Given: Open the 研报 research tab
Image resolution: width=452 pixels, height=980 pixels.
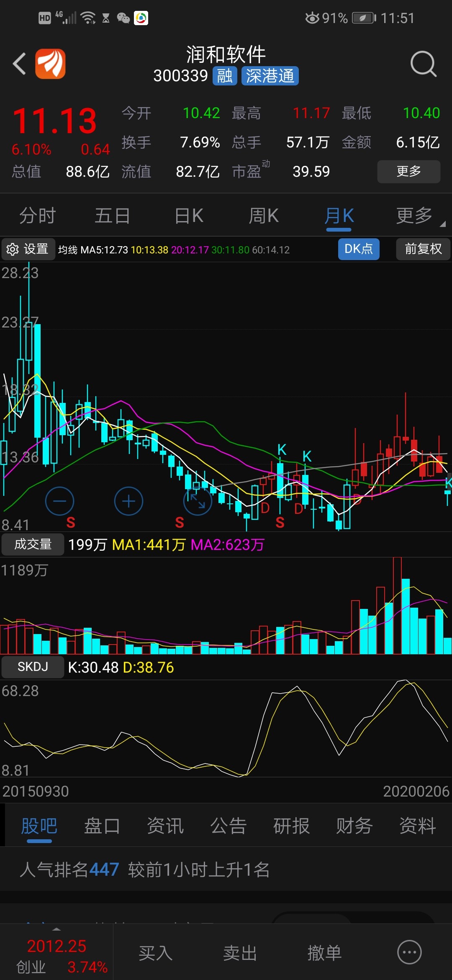Looking at the screenshot, I should pyautogui.click(x=291, y=826).
